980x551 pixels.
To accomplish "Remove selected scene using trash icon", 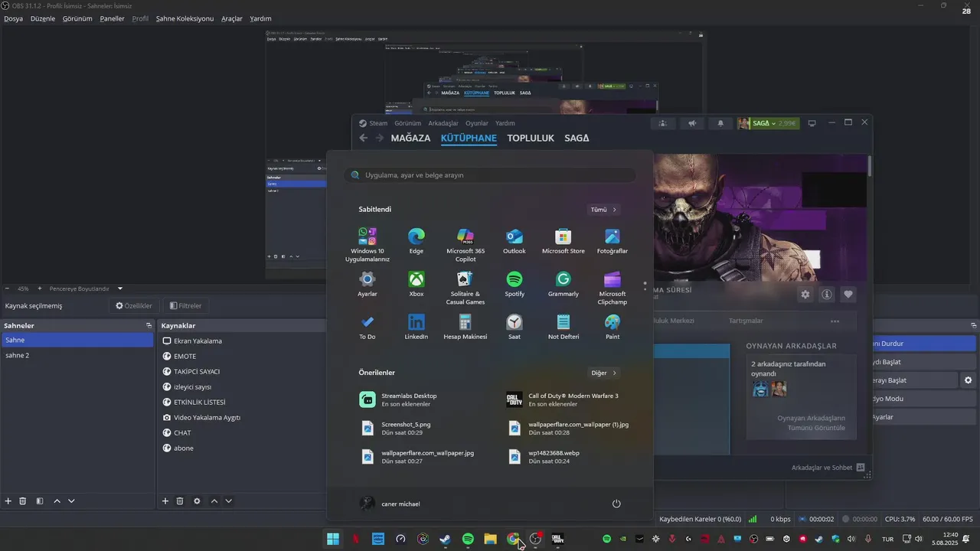I will [23, 501].
